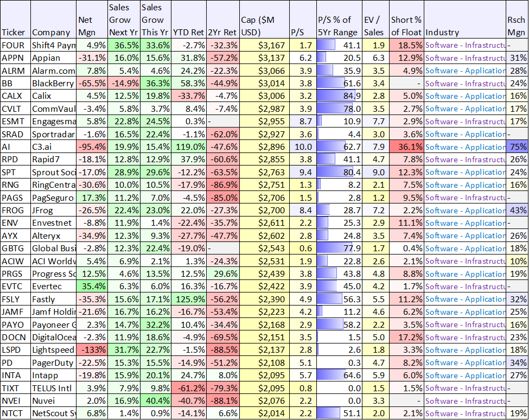Select the Rapid7 company cell
This screenshot has height=420, width=529.
coord(53,160)
